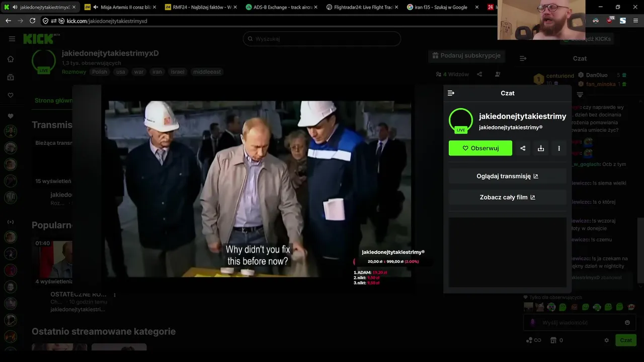The width and height of the screenshot is (644, 362).
Task: Click the iran tag
Action: (157, 72)
